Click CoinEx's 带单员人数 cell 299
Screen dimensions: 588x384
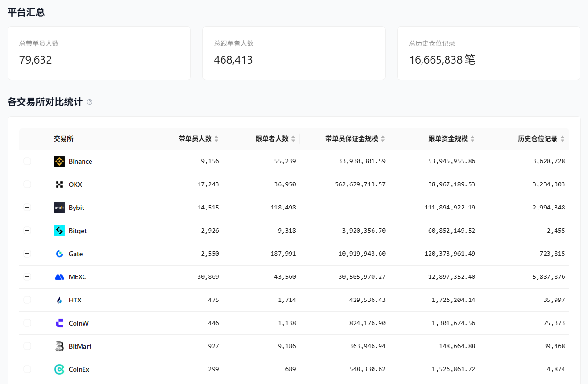click(x=214, y=369)
